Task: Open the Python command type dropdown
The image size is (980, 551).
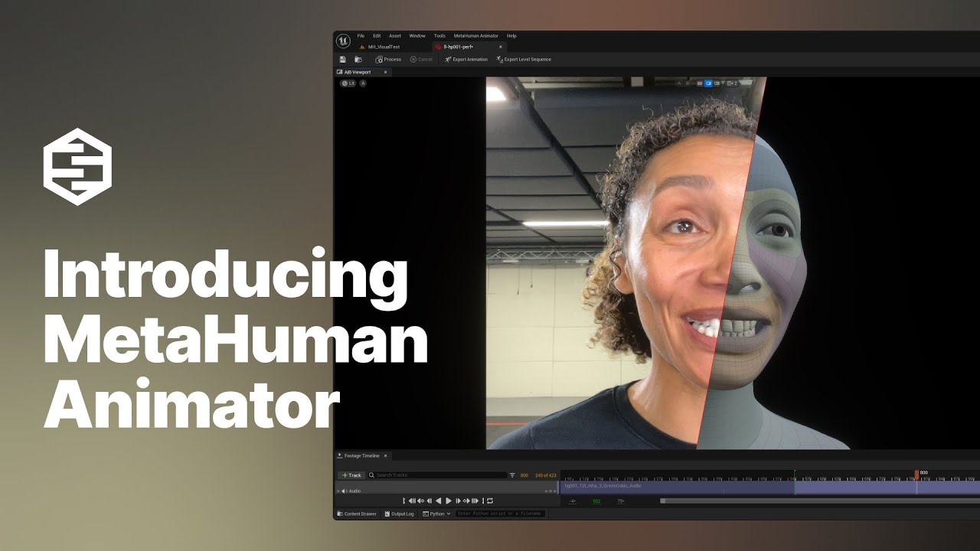Action: pyautogui.click(x=437, y=514)
